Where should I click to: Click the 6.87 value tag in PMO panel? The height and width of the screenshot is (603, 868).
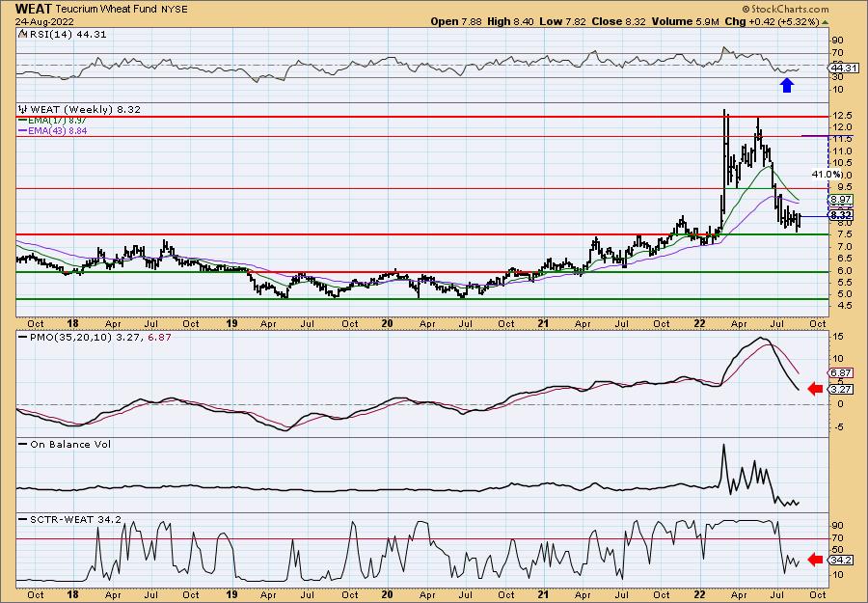[x=841, y=373]
